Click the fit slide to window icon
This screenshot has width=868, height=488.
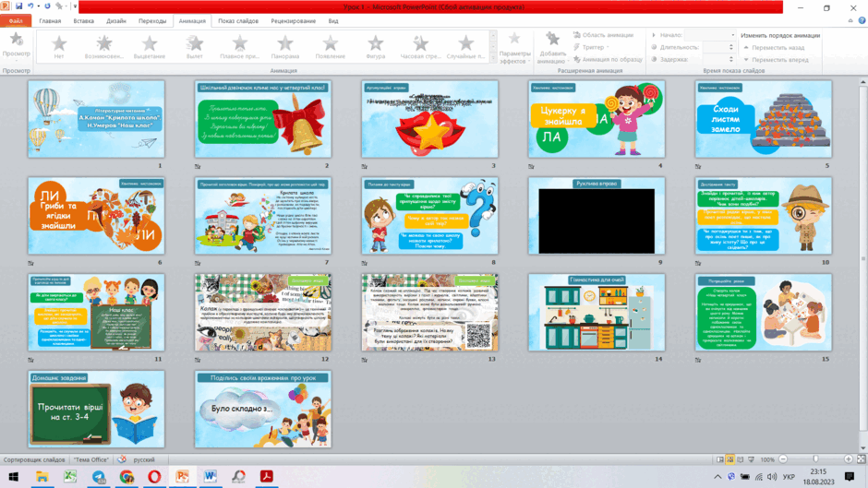[861, 459]
